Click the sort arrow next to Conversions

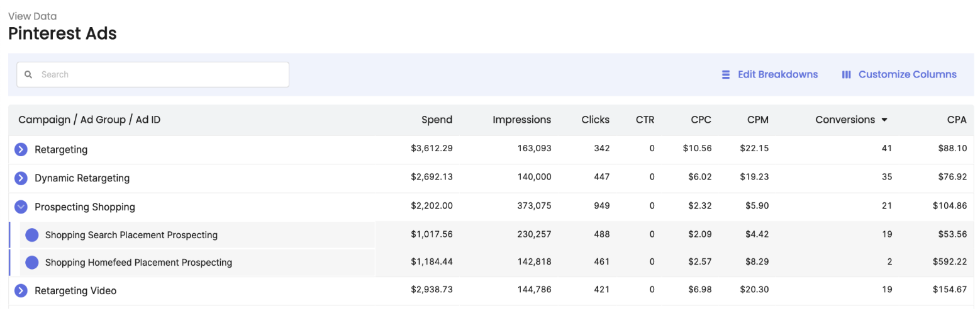coord(884,120)
